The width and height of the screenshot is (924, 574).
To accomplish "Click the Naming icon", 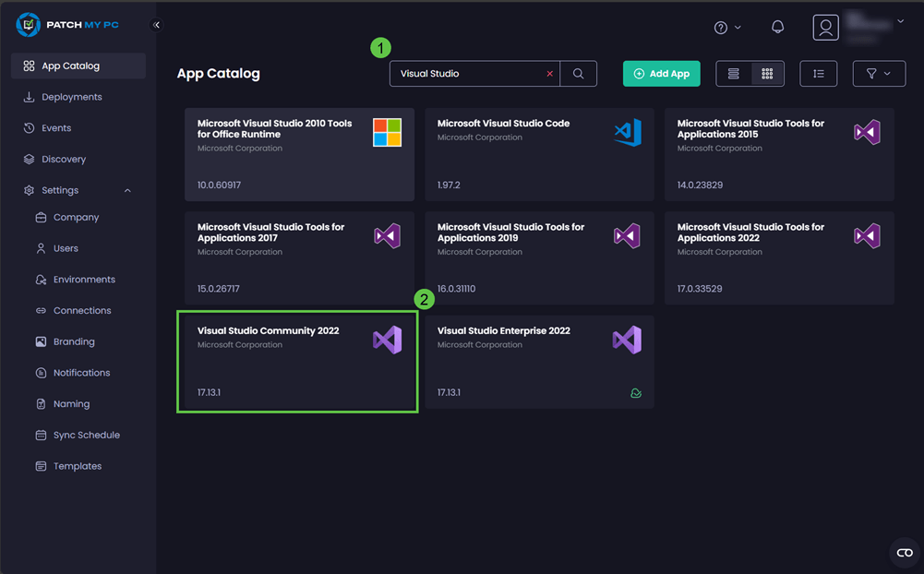I will coord(41,404).
